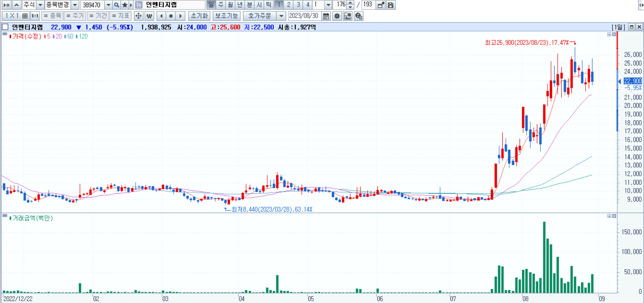The width and height of the screenshot is (644, 303).
Task: Open stock search magnifier icon
Action: coord(117,5)
